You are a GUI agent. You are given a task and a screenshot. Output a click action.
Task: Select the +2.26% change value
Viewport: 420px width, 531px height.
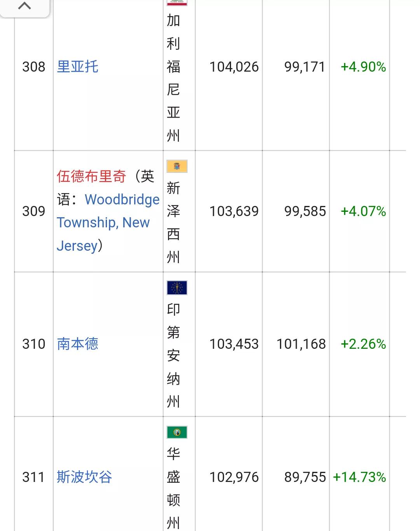(x=363, y=344)
